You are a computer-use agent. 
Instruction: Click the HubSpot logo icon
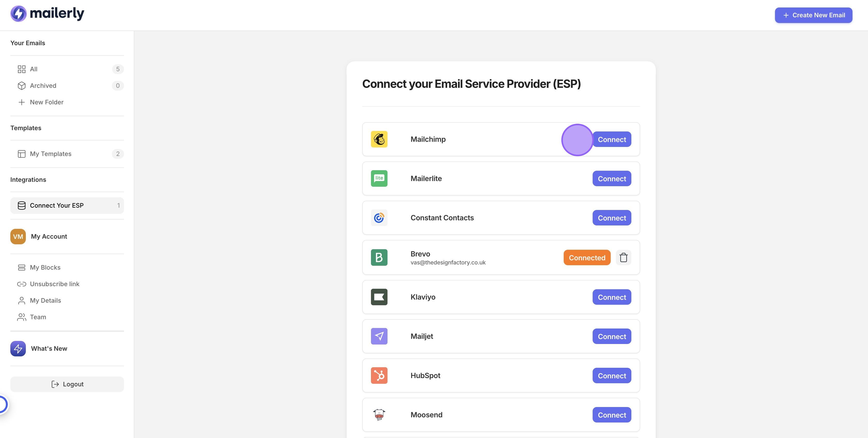(379, 376)
